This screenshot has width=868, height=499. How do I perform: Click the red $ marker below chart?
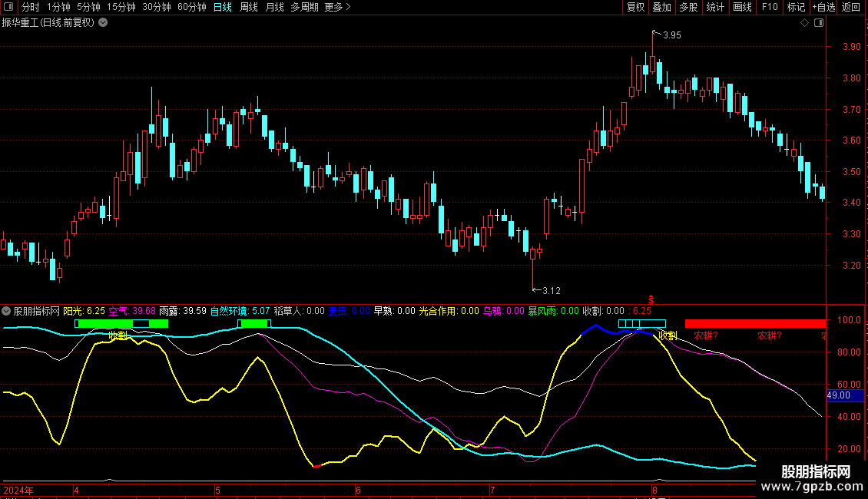tap(651, 299)
